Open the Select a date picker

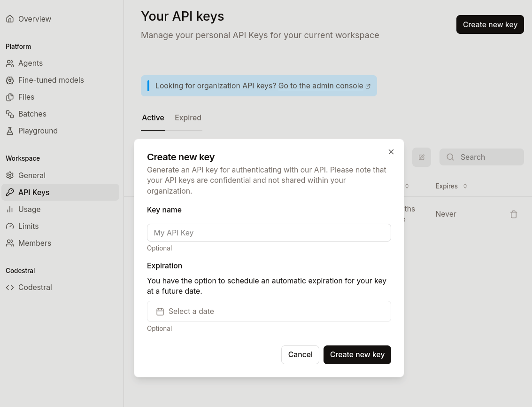[x=269, y=312]
